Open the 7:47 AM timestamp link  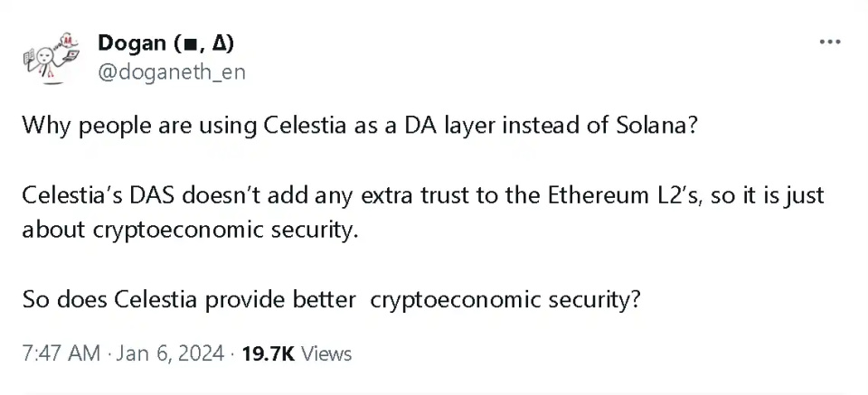[x=61, y=353]
